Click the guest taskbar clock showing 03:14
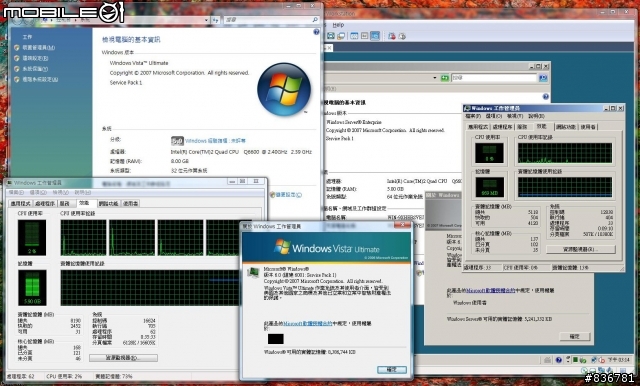The height and width of the screenshot is (386, 640). coord(618,360)
